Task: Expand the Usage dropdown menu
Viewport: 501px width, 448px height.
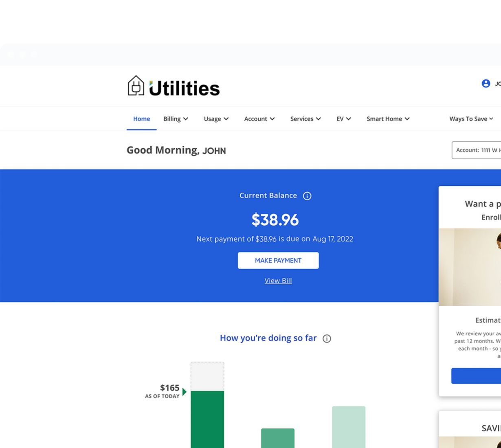Action: (216, 119)
